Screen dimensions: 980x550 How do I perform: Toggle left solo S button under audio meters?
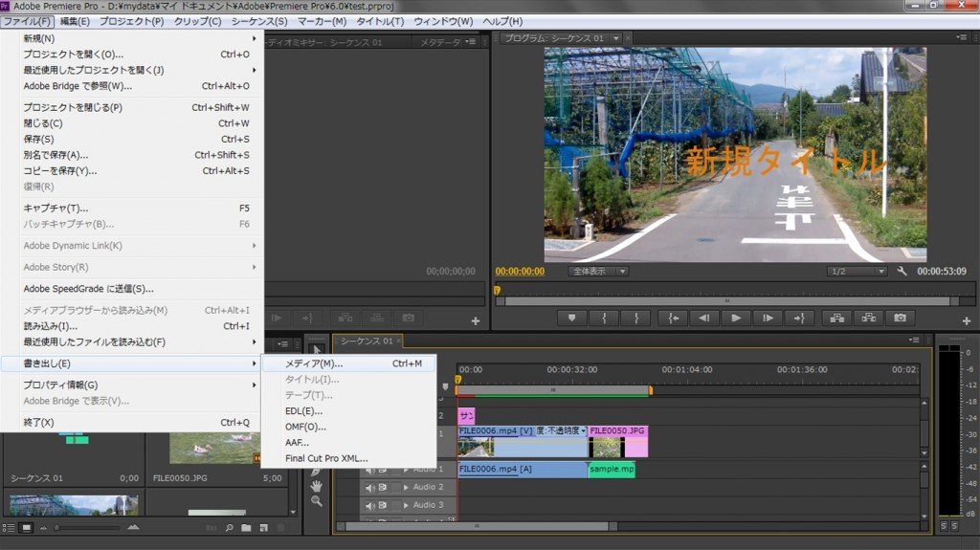(x=945, y=526)
